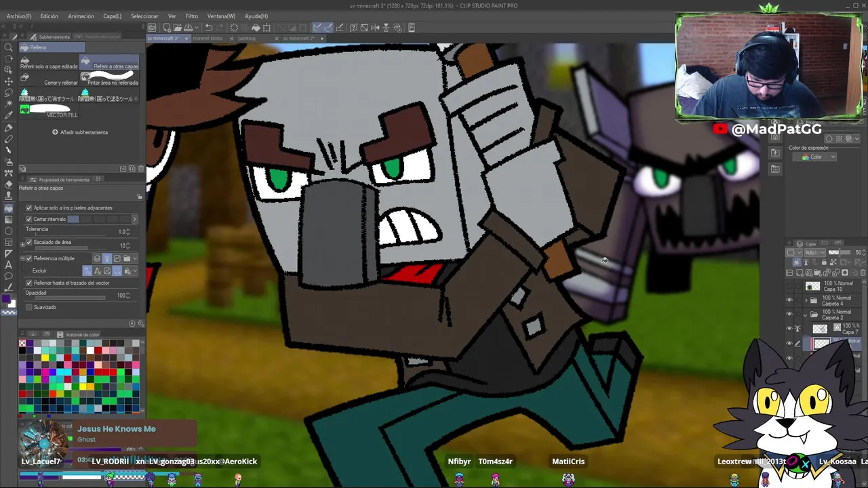Open the Save icon dropdown arrow
Image resolution: width=868 pixels, height=488 pixels.
(x=197, y=28)
